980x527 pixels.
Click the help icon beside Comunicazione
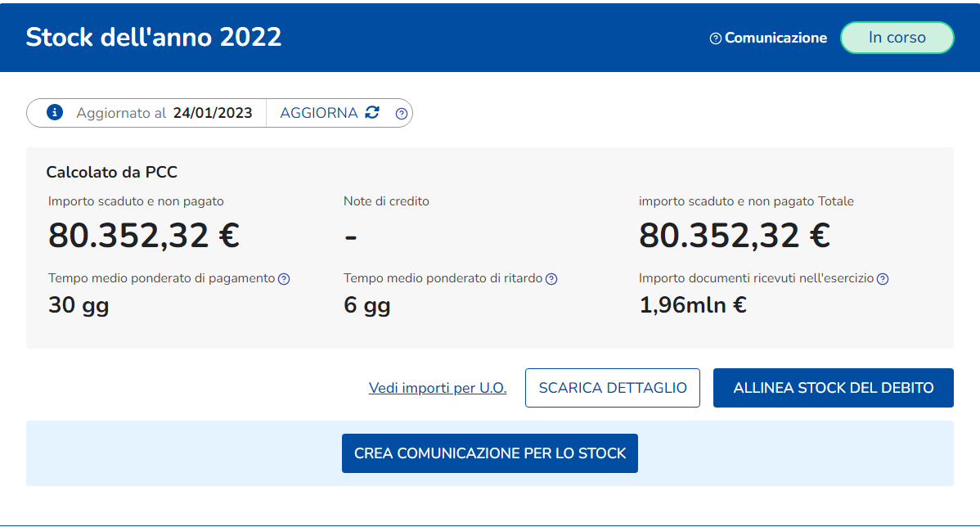[716, 38]
